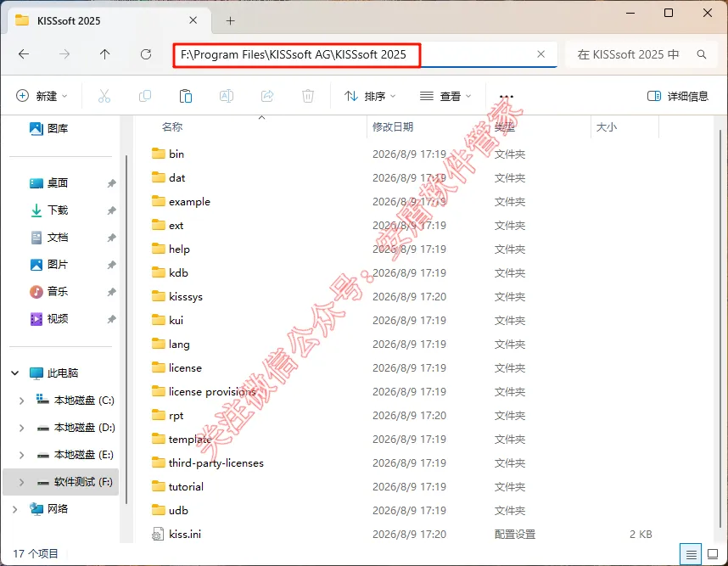Expand 软件测试 (F:) tree node
This screenshot has height=566, width=728.
(x=21, y=483)
